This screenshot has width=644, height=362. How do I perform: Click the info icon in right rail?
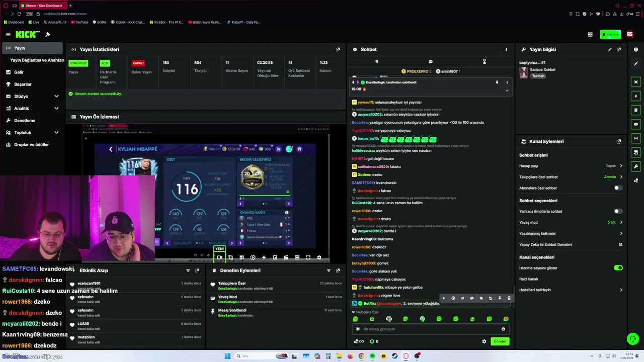(x=636, y=49)
